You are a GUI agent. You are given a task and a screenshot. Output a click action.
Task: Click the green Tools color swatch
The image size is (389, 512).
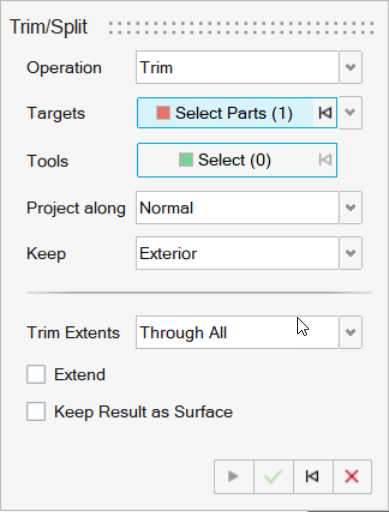pos(186,160)
